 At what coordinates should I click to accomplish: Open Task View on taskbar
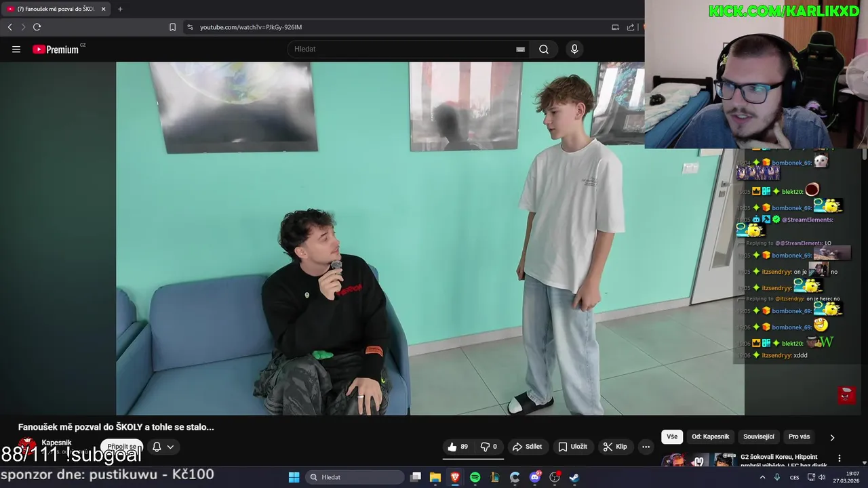(416, 477)
